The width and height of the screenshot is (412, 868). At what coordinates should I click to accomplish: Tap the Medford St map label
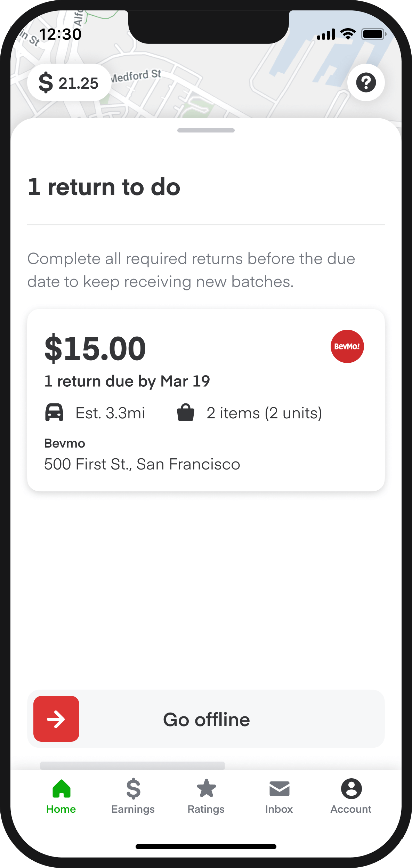click(x=136, y=76)
